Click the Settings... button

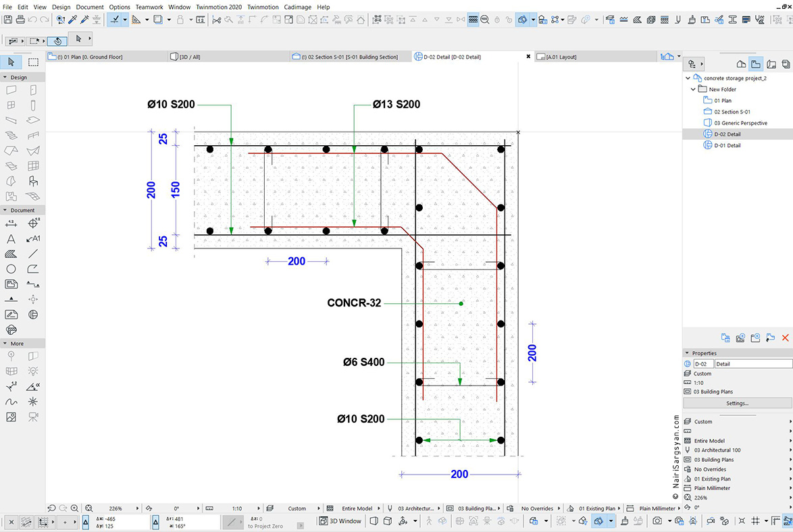(738, 403)
